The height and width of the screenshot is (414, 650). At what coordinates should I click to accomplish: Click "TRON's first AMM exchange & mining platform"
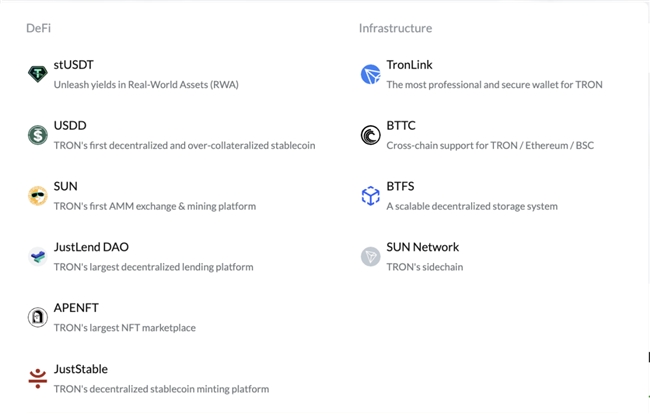pos(155,206)
